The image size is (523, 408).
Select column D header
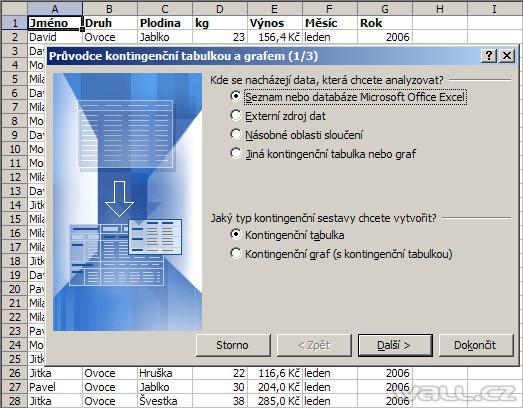(x=220, y=9)
